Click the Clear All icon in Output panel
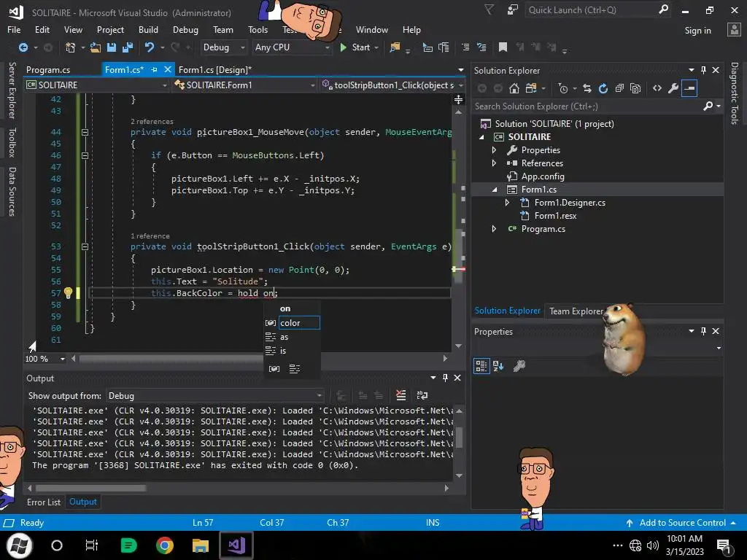The height and width of the screenshot is (560, 747). (401, 395)
